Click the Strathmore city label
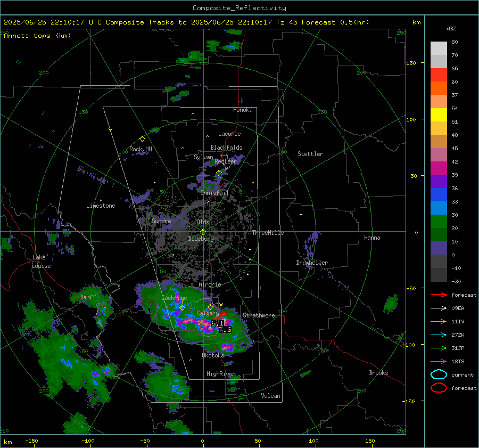The image size is (479, 448). pyautogui.click(x=259, y=315)
